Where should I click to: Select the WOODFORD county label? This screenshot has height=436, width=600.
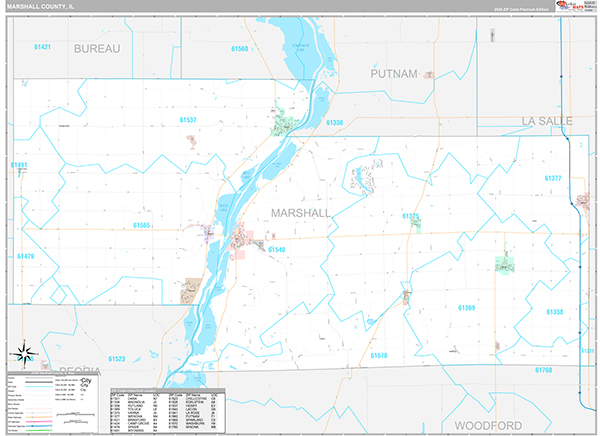point(488,426)
